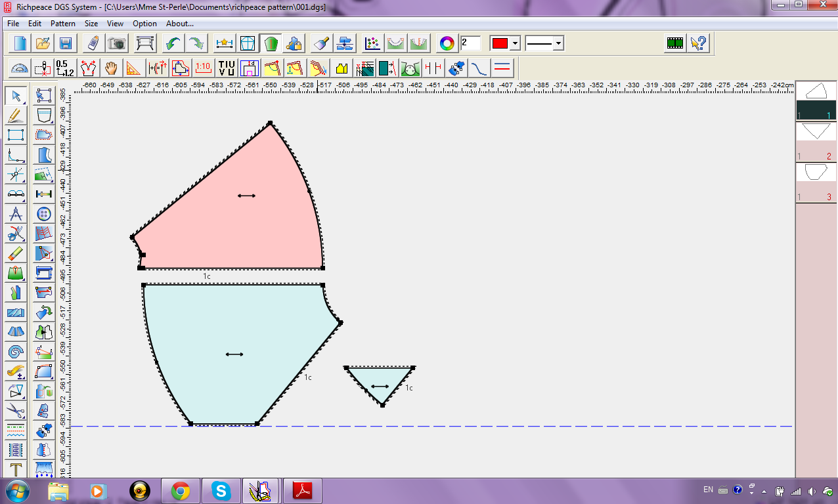Viewport: 838px width, 504px height.
Task: Save the pattern with floppy disk icon
Action: 66,44
